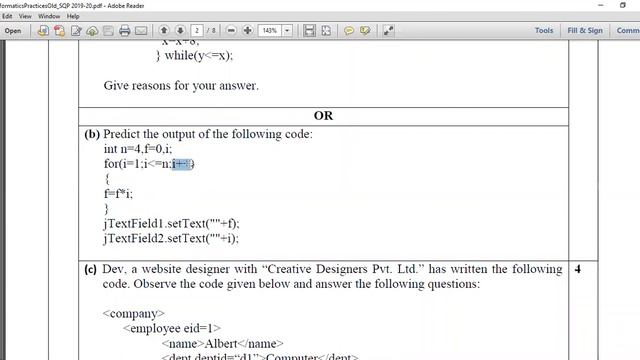640x360 pixels.
Task: Open the Window menu
Action: coord(49,16)
